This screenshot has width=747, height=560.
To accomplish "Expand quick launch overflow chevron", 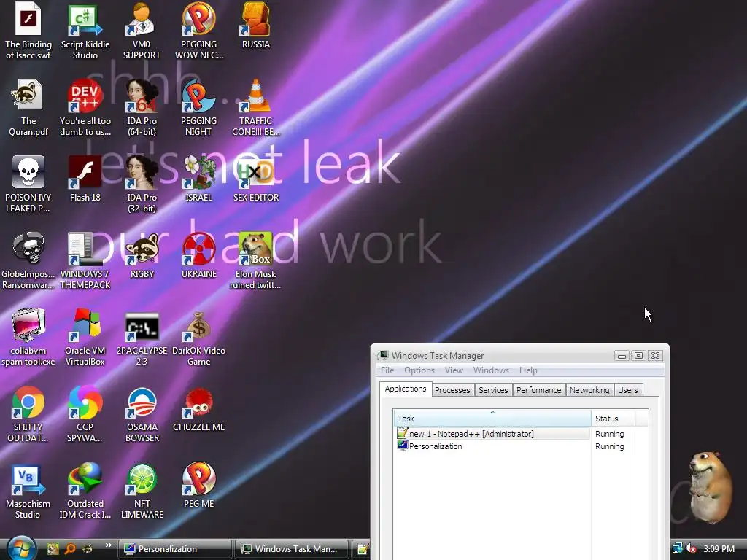I will coord(108,545).
